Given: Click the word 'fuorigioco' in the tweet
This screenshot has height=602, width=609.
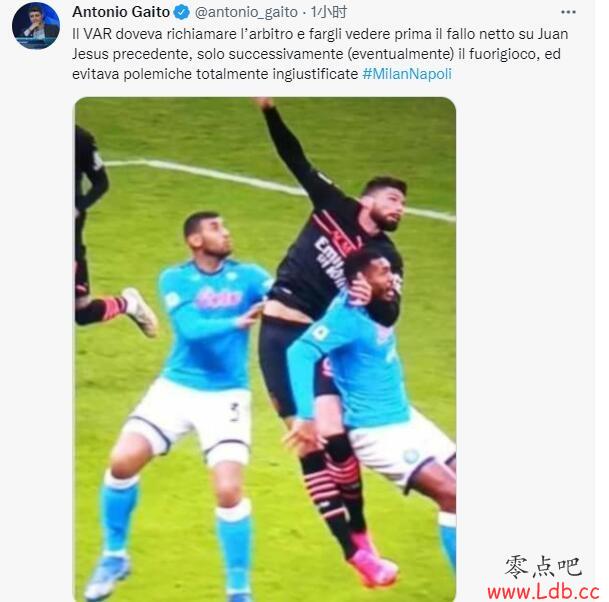Looking at the screenshot, I should click(x=503, y=54).
